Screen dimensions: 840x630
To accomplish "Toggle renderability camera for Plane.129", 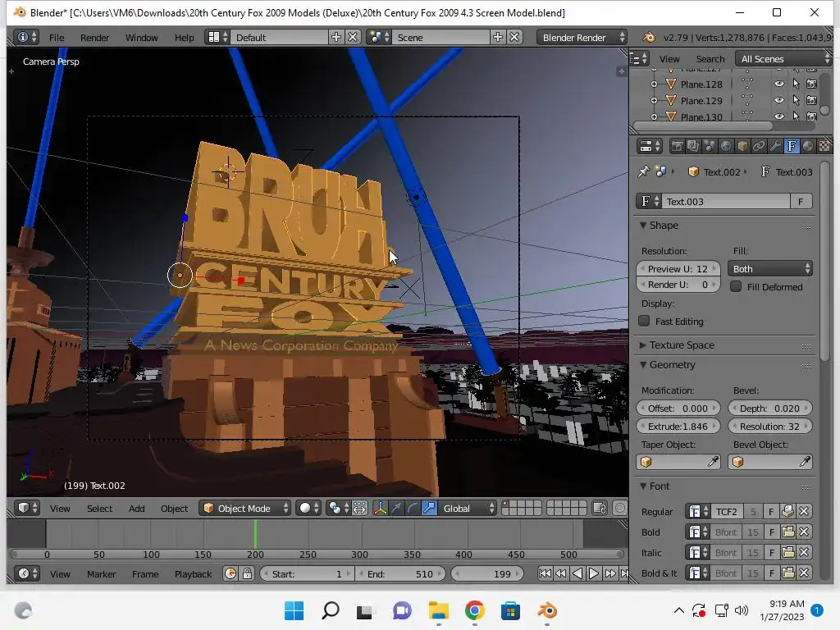I will pyautogui.click(x=811, y=100).
